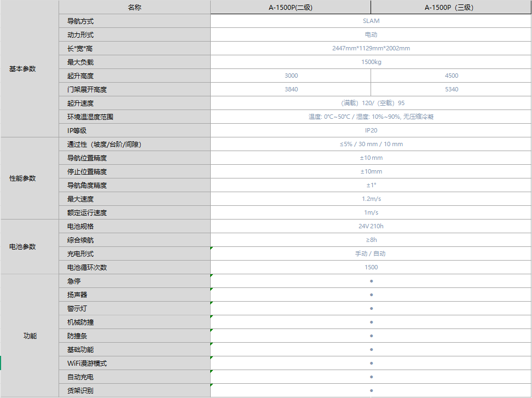Click the 名称 header cell
This screenshot has width=532, height=398.
[134, 7]
